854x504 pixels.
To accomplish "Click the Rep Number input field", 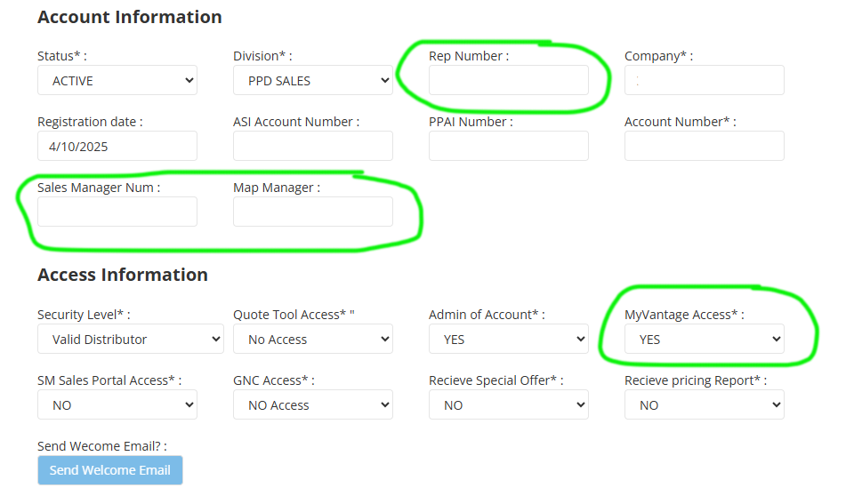I will coord(508,80).
